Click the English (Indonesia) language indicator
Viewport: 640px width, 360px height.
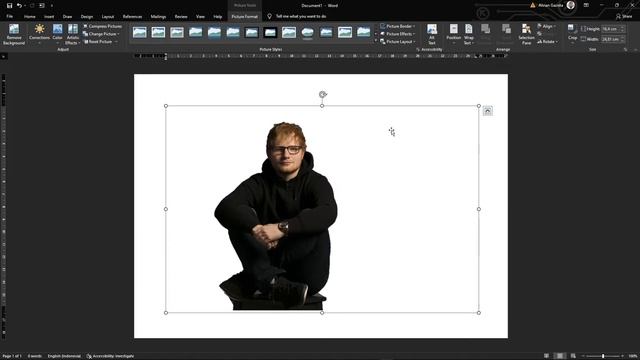tap(64, 356)
